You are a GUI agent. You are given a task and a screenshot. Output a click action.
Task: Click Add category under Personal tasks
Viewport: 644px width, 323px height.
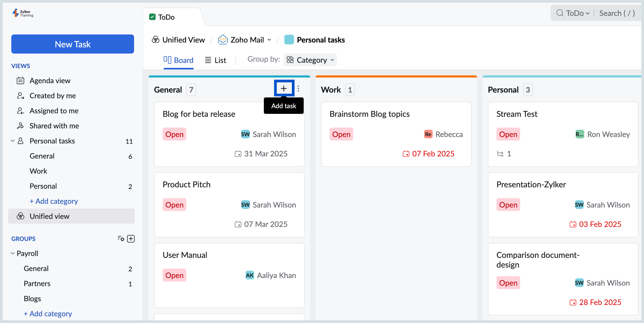click(54, 201)
